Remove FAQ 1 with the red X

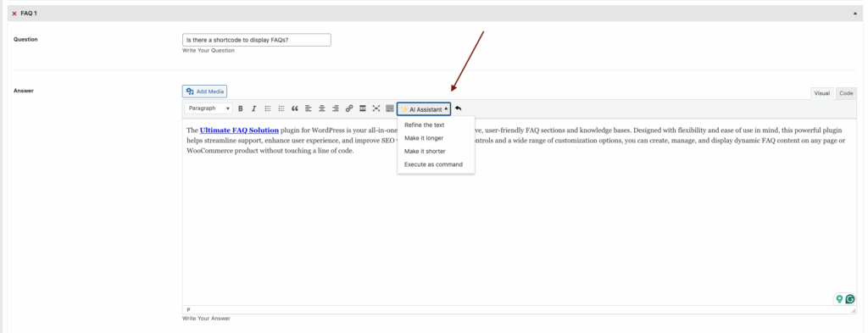point(14,14)
